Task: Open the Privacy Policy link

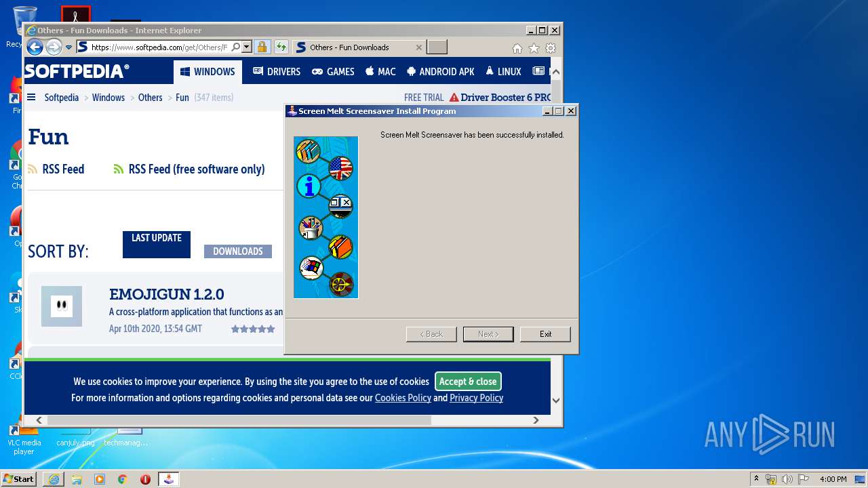Action: [476, 399]
